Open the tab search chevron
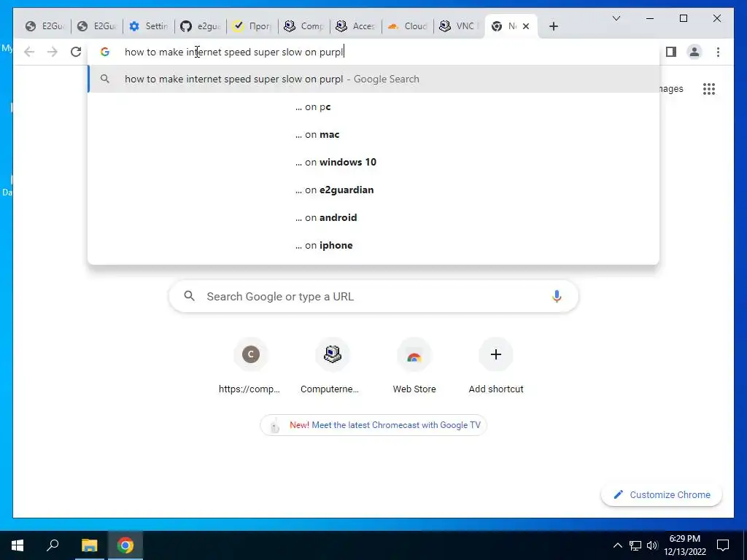The height and width of the screenshot is (560, 747). pyautogui.click(x=616, y=18)
